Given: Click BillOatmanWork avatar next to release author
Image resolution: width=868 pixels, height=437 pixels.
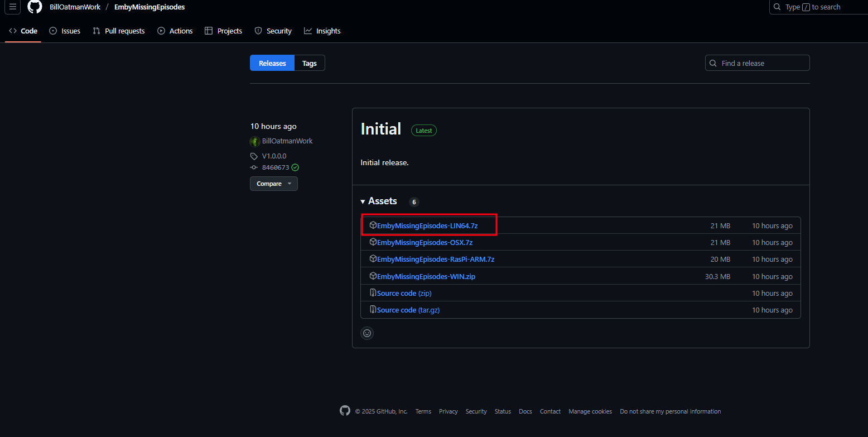Looking at the screenshot, I should (x=255, y=141).
